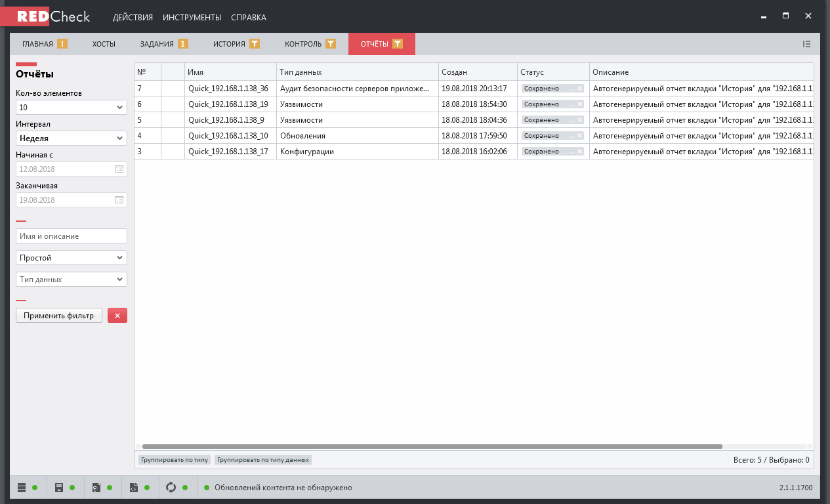
Task: Remove status of report Quick_192.168.1.138_9
Action: (x=579, y=120)
